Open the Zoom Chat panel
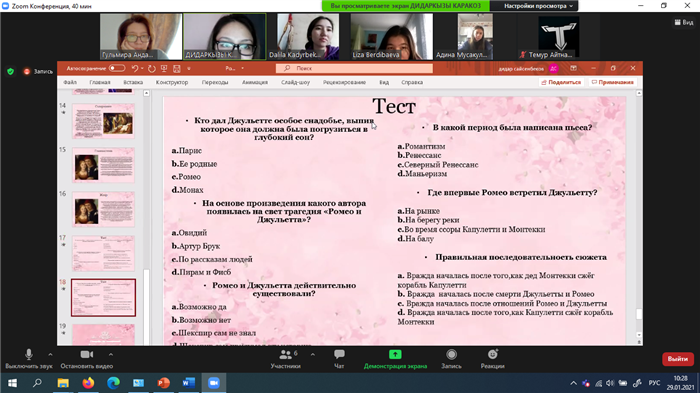Viewport: 700px width, 393px height. [339, 359]
